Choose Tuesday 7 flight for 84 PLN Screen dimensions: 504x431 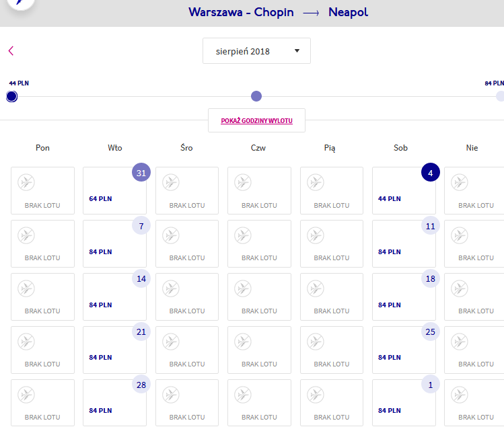(x=114, y=243)
